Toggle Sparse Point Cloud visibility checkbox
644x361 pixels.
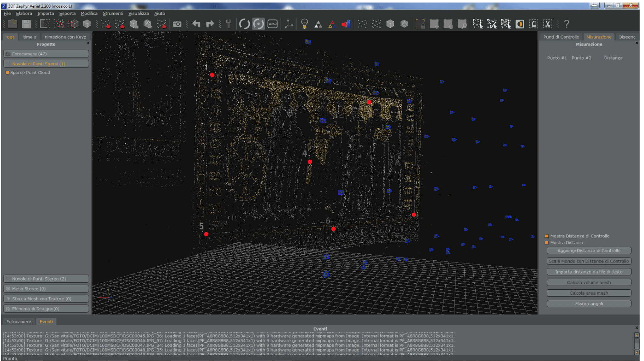[7, 73]
